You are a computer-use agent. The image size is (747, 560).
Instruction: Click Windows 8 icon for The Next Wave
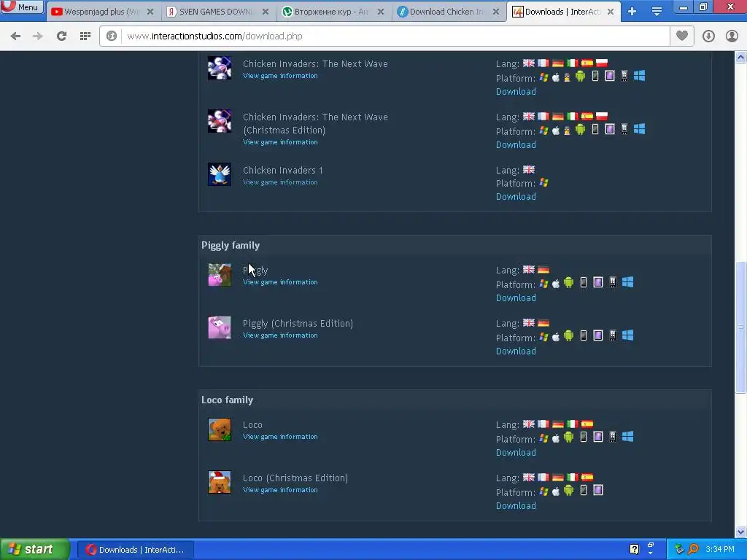[x=639, y=76]
